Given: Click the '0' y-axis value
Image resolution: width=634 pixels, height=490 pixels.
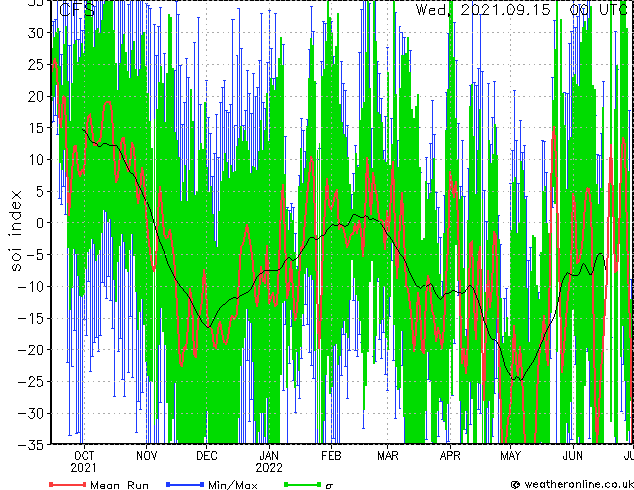Looking at the screenshot, I should 40,223.
